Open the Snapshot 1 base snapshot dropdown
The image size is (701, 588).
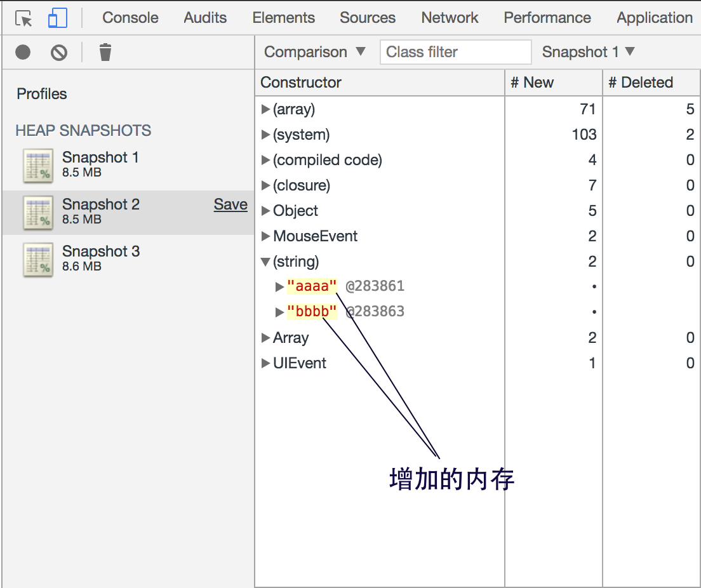click(x=588, y=52)
